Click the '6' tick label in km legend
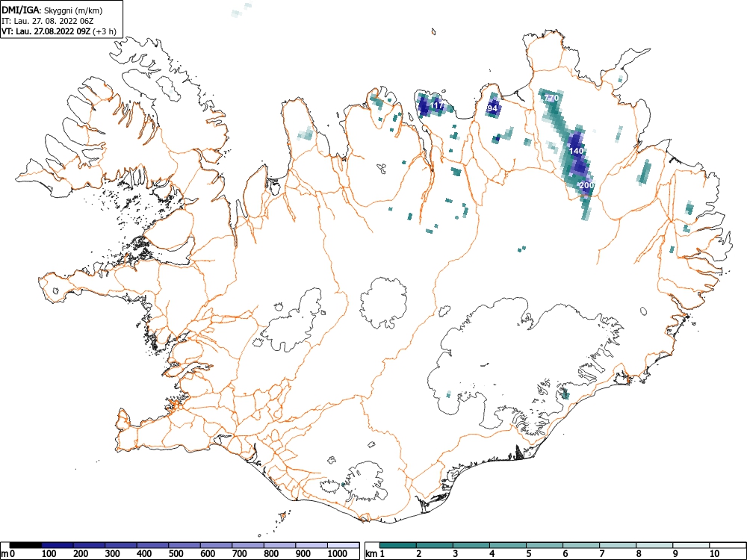The height and width of the screenshot is (560, 747). tap(565, 554)
